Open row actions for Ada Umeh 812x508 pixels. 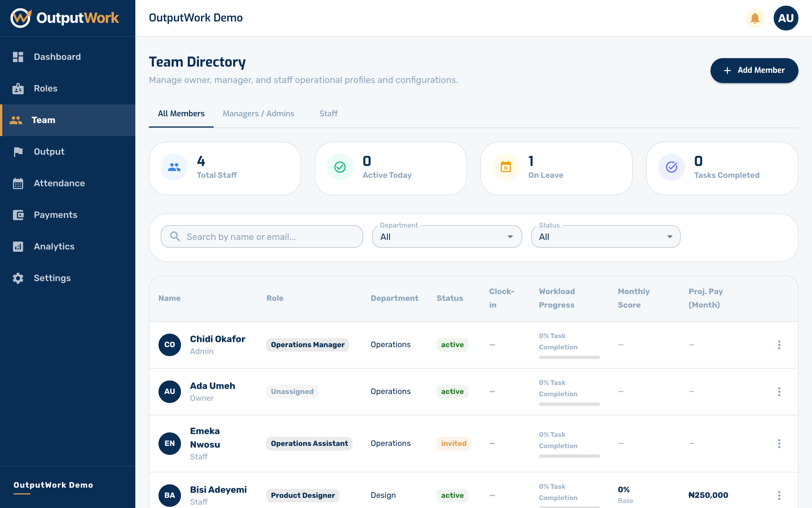point(779,391)
